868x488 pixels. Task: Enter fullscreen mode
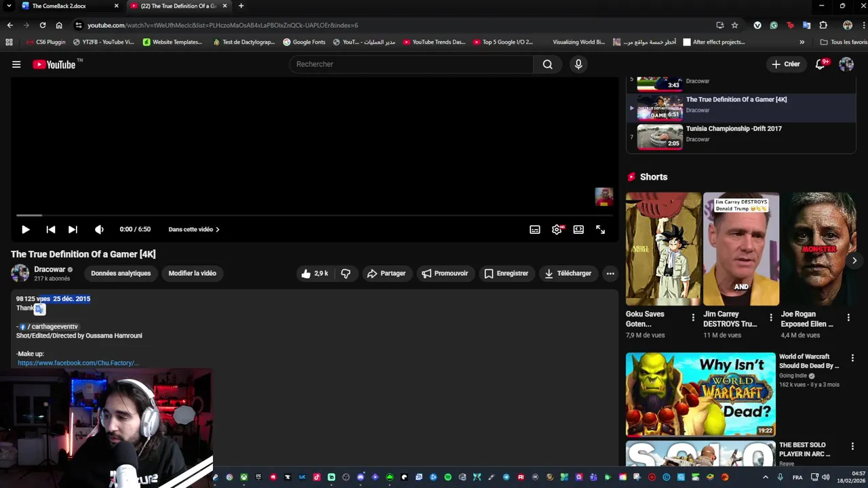(x=600, y=230)
